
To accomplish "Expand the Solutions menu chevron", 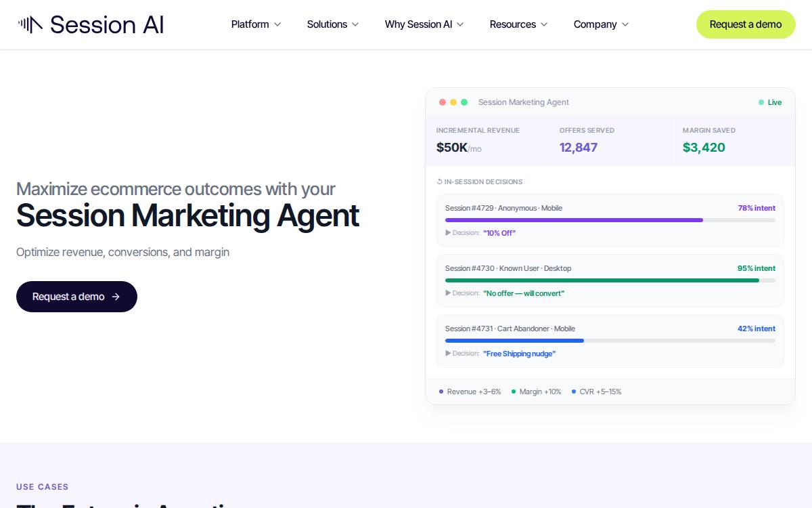I will pos(355,24).
